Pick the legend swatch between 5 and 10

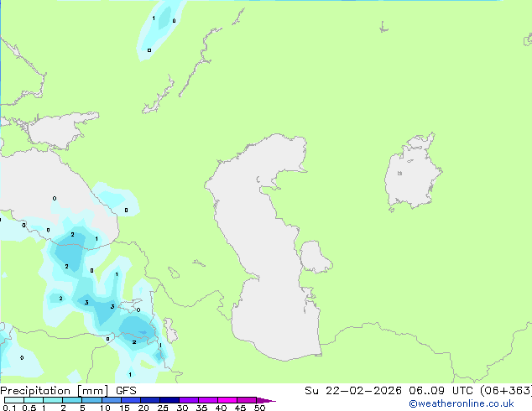coord(91,400)
